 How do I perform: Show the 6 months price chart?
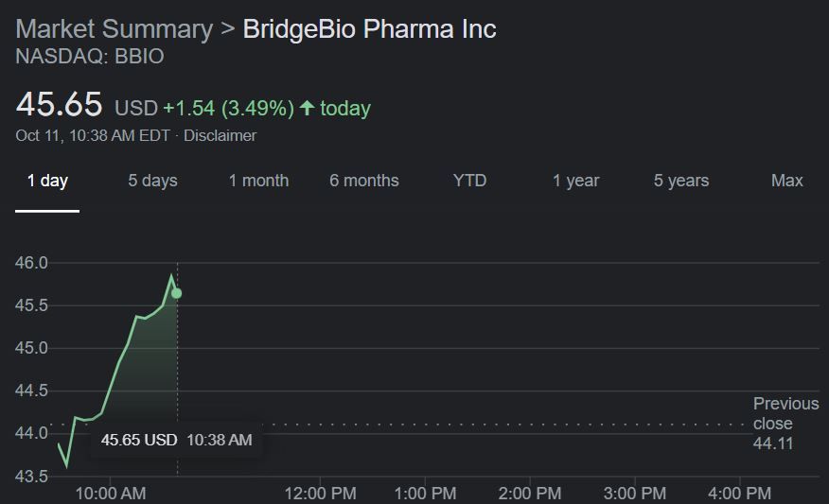364,181
